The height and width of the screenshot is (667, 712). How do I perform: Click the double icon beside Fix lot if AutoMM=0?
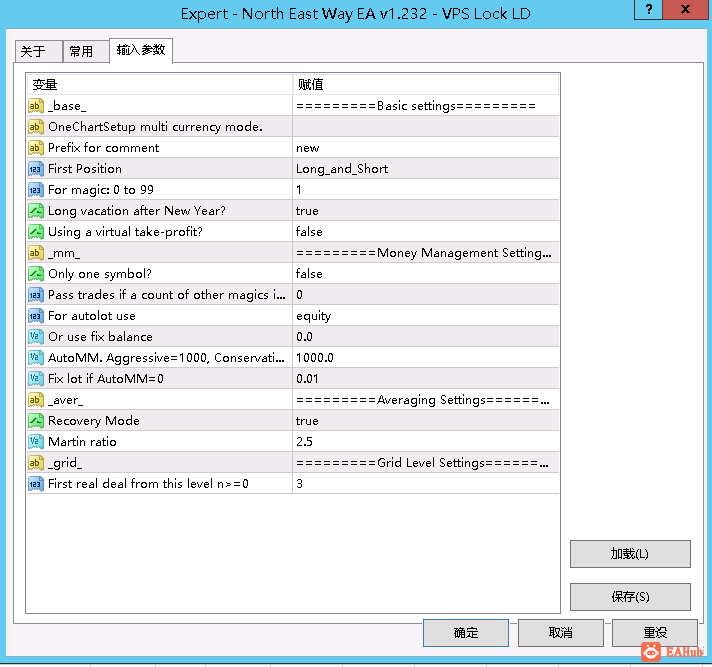pyautogui.click(x=35, y=379)
